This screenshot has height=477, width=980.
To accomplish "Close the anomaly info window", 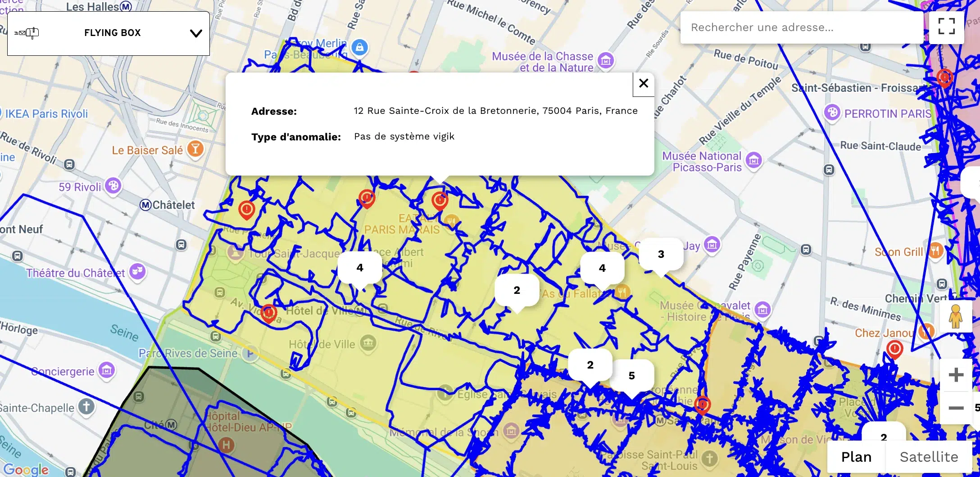I will (643, 83).
